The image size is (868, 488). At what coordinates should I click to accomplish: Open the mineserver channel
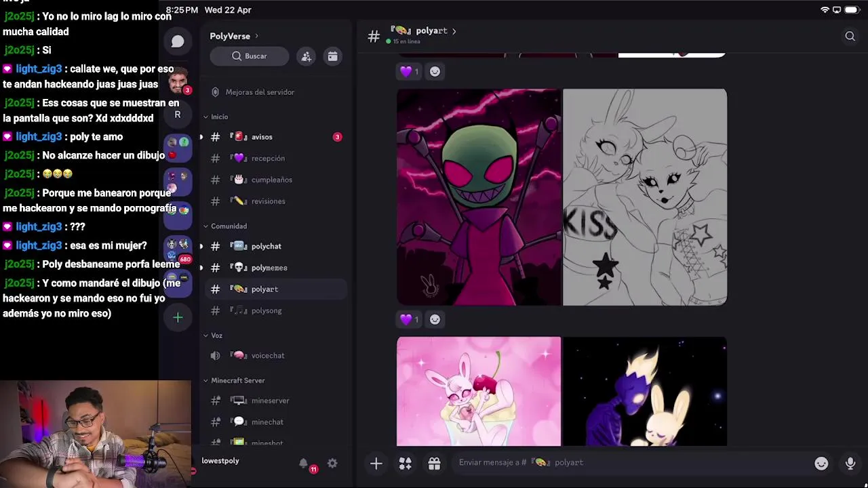[276, 401]
